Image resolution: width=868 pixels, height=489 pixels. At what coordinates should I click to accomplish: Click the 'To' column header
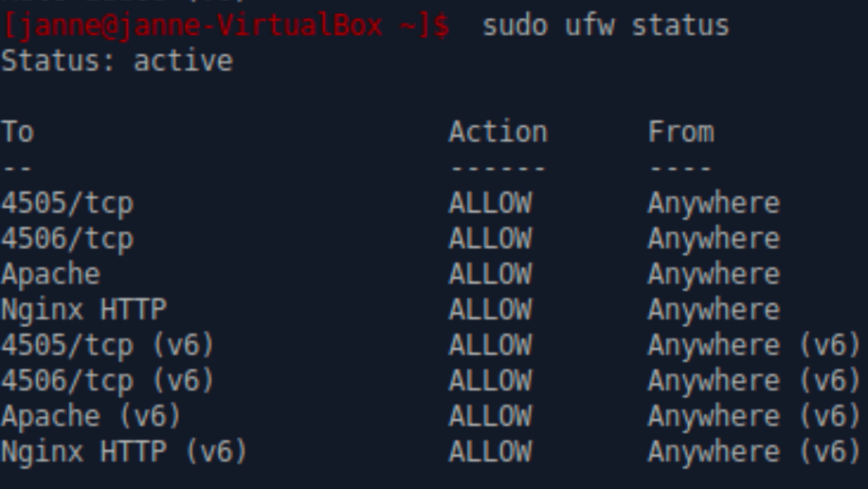pyautogui.click(x=17, y=132)
